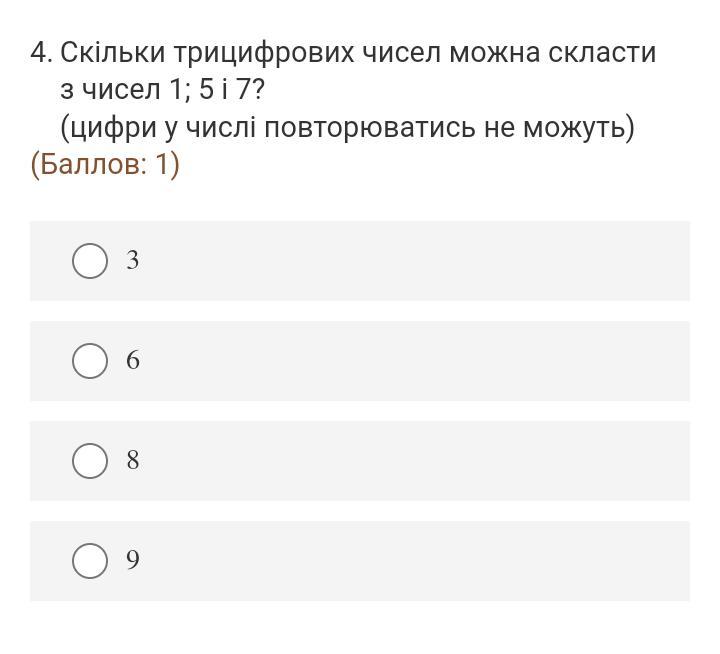Click the gray row containing answer 9
720x654 pixels.
click(400, 561)
